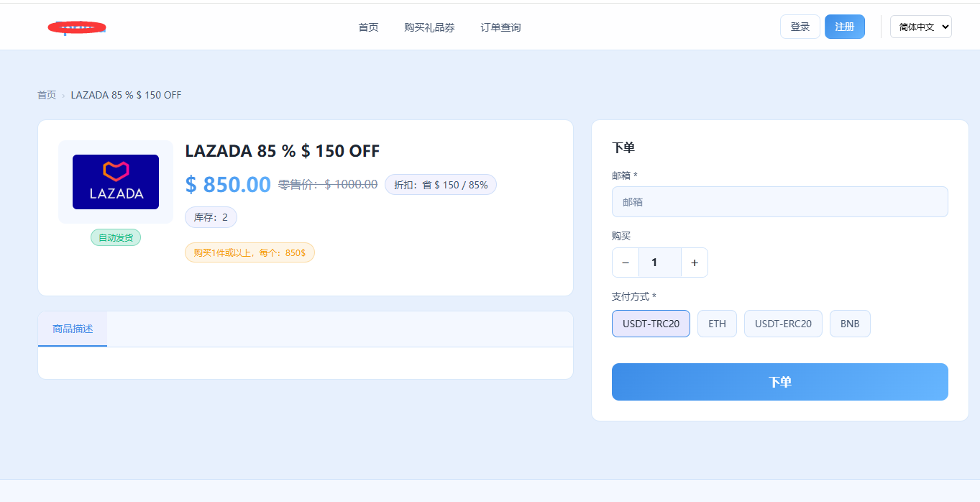This screenshot has width=980, height=502.
Task: Open the 订单查询 navigation item
Action: 500,27
